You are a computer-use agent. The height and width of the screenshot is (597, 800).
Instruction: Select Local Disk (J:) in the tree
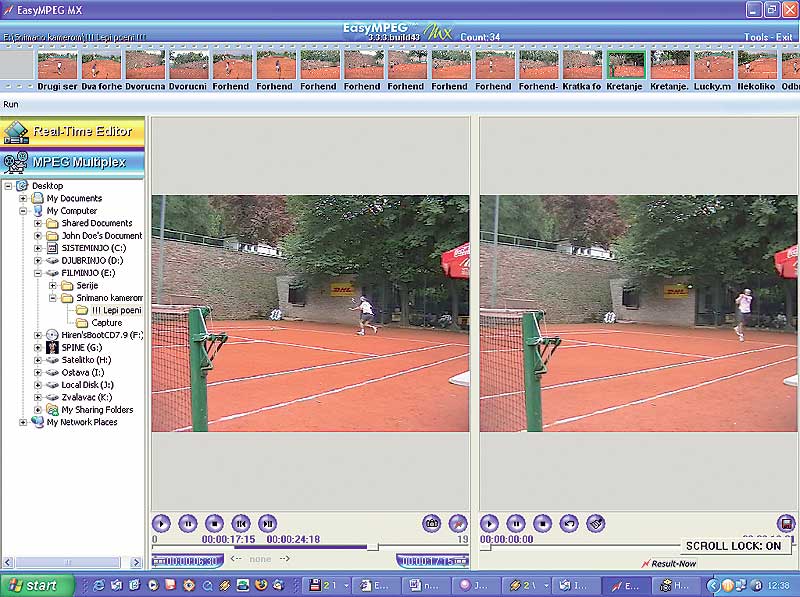[87, 385]
